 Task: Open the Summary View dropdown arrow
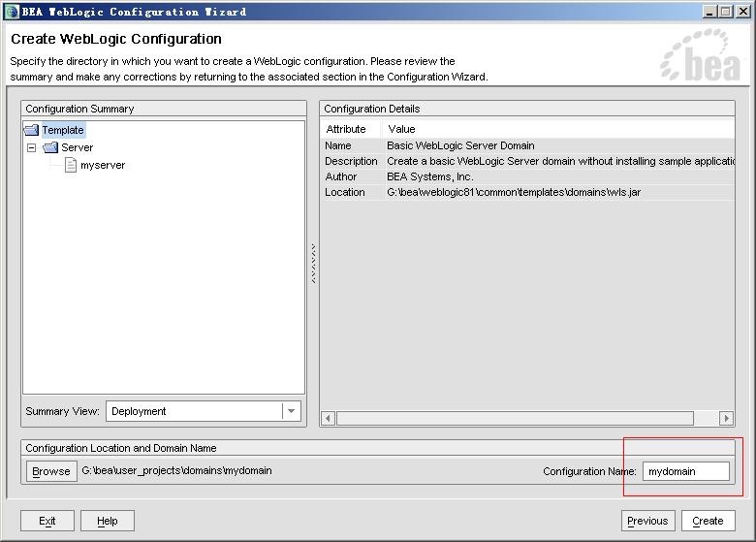(x=291, y=411)
